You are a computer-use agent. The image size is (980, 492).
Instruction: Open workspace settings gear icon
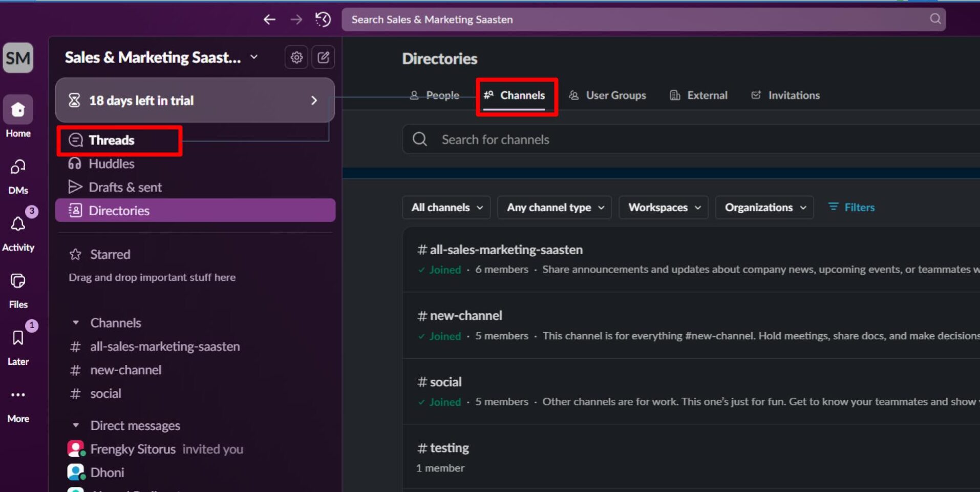pos(296,57)
